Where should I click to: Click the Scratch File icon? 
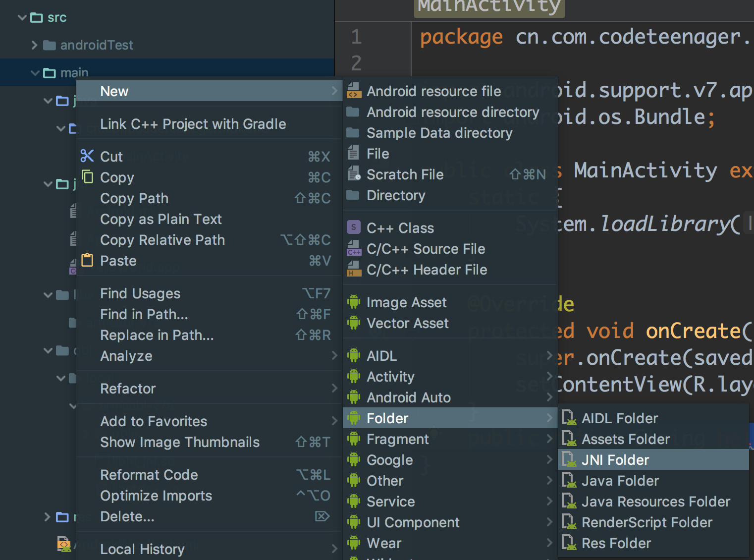(353, 174)
